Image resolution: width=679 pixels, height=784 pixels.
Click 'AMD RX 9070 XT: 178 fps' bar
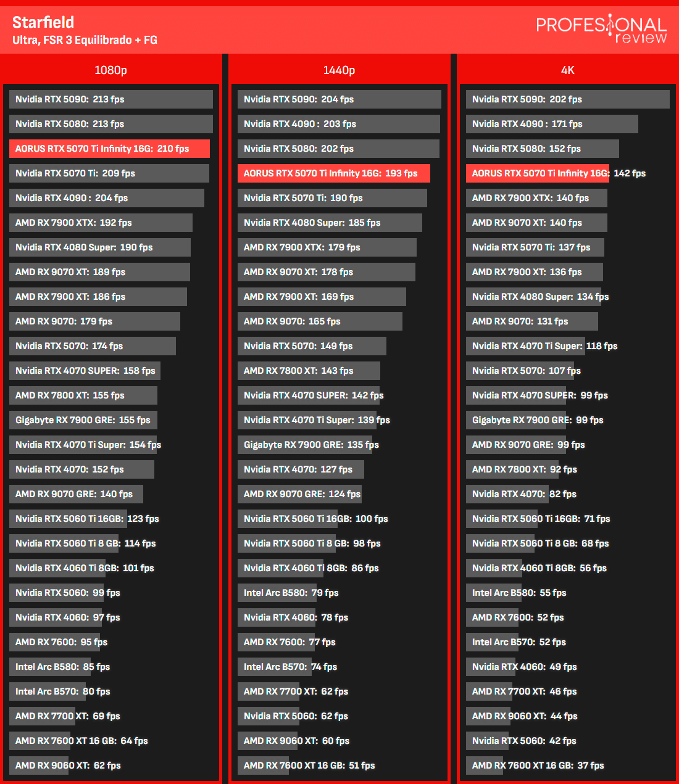(327, 272)
